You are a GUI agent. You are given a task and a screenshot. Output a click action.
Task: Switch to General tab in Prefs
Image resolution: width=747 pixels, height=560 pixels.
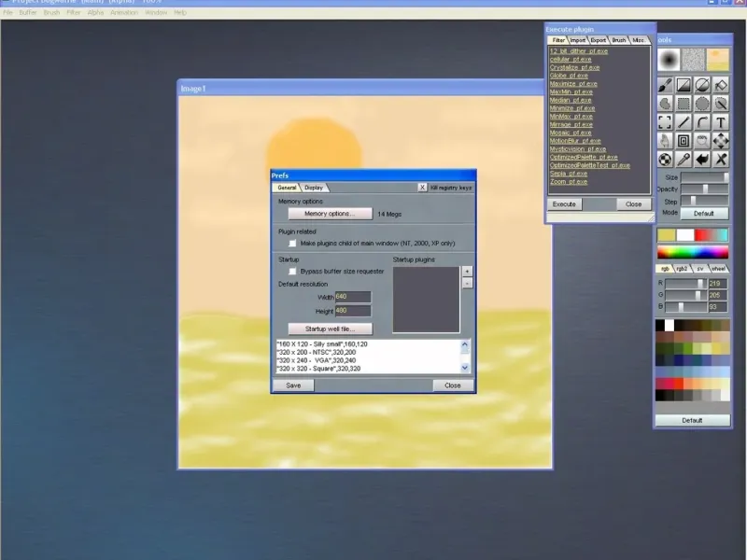click(287, 188)
